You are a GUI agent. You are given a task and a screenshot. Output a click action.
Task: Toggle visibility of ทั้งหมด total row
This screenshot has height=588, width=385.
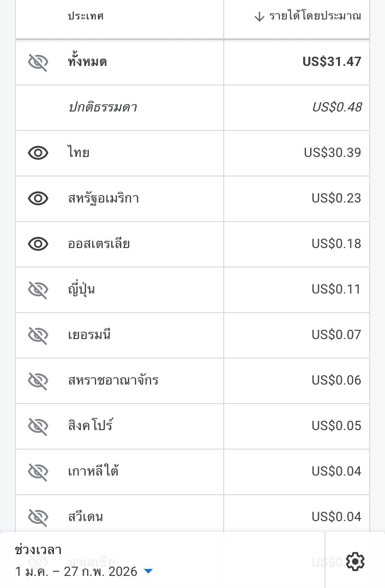[38, 62]
